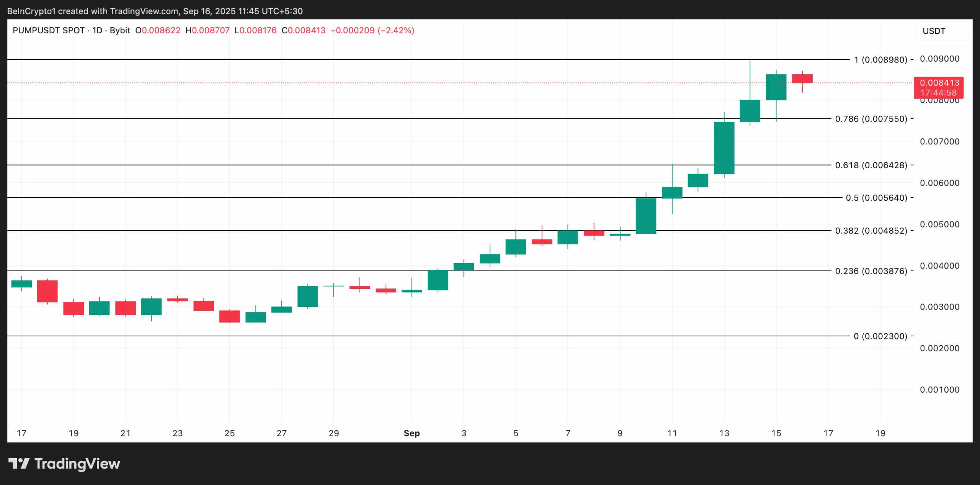Click the low value 0.008176

point(258,30)
